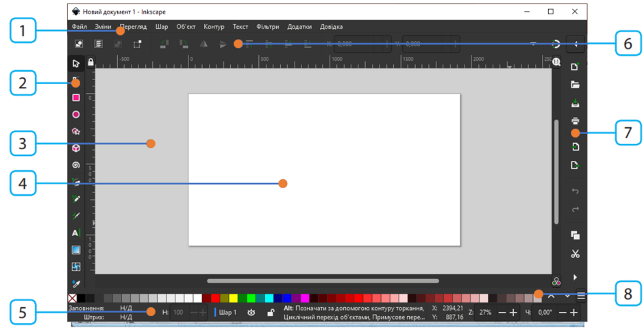Open the Файл menu

coord(79,27)
